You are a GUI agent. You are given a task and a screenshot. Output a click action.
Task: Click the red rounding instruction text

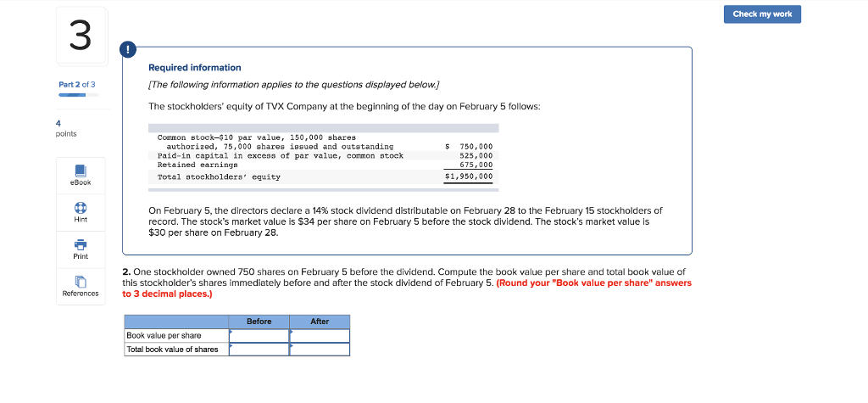407,288
